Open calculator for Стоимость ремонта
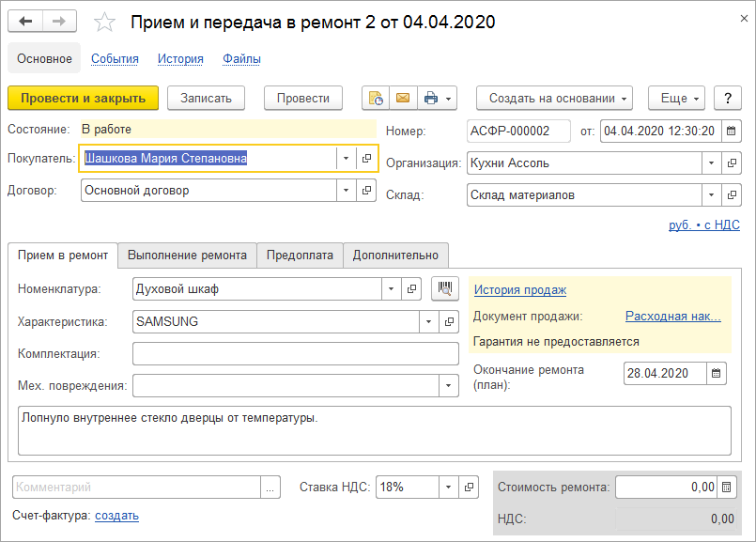 tap(727, 488)
